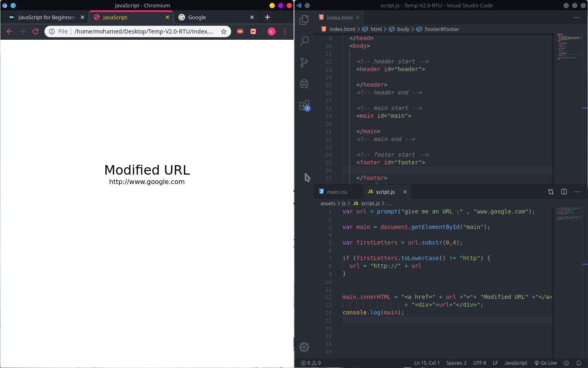Click the VS Code logo in title bar

[299, 5]
